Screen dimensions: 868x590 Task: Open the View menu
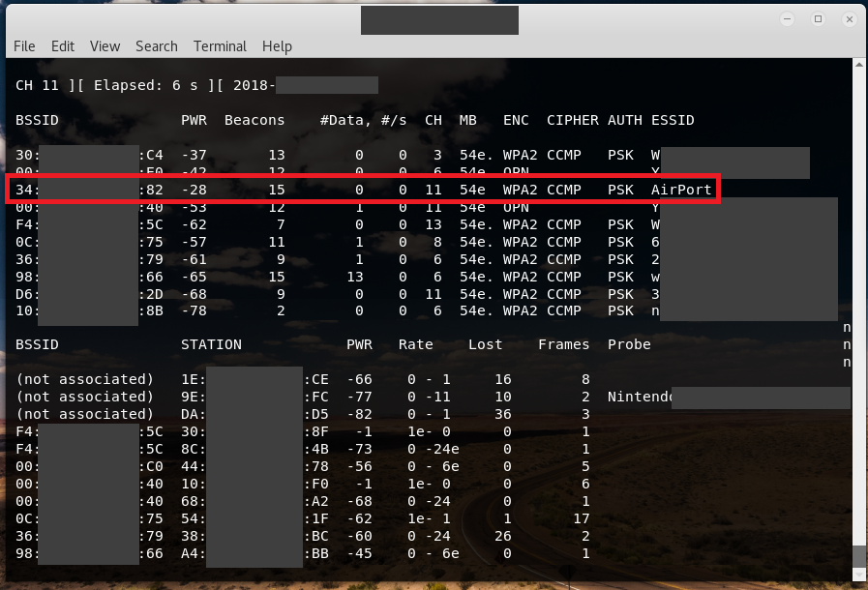pyautogui.click(x=105, y=46)
